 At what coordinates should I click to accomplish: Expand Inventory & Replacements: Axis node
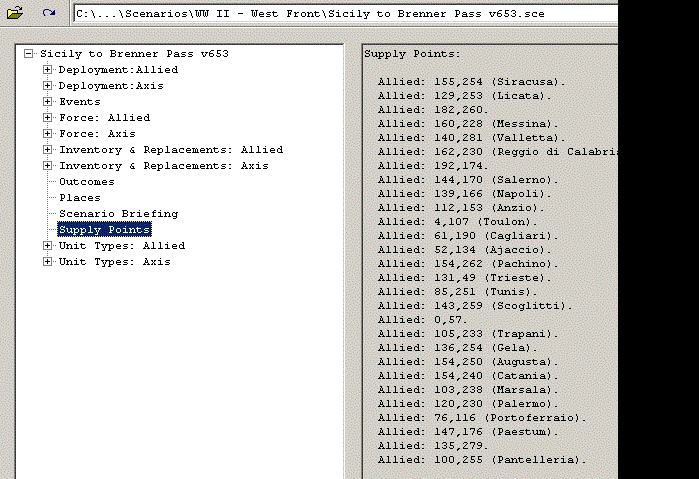pos(47,166)
